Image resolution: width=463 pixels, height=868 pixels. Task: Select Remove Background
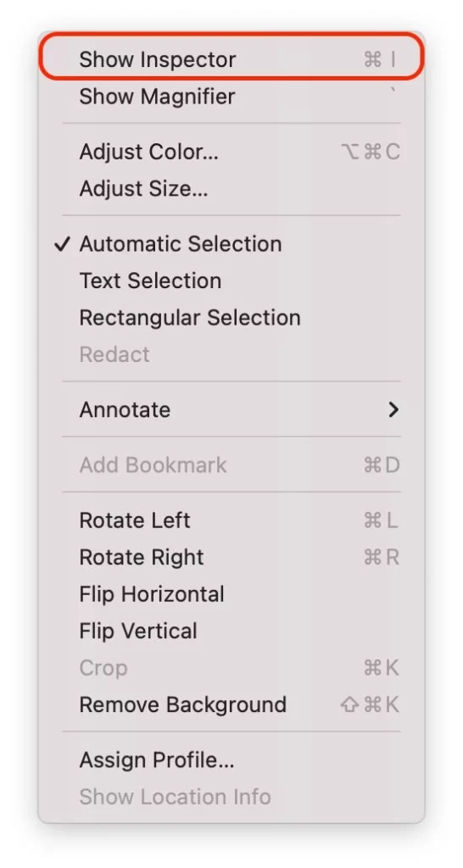(x=231, y=704)
